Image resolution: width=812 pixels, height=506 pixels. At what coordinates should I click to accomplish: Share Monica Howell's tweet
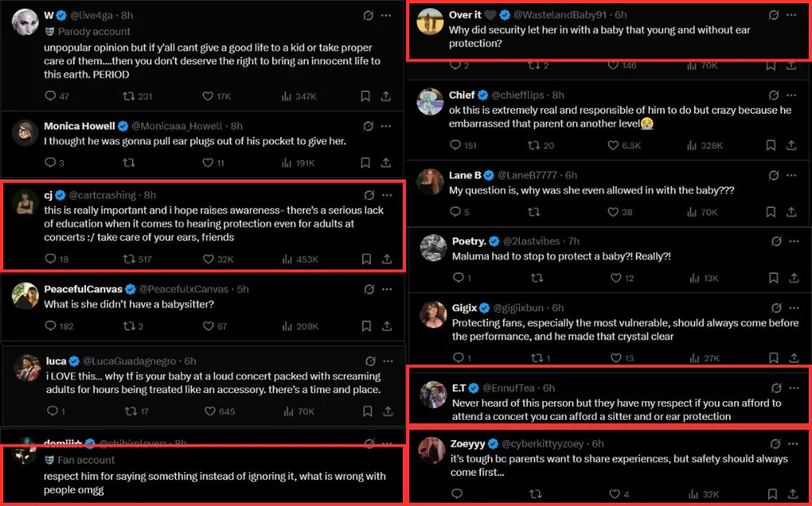[x=386, y=163]
